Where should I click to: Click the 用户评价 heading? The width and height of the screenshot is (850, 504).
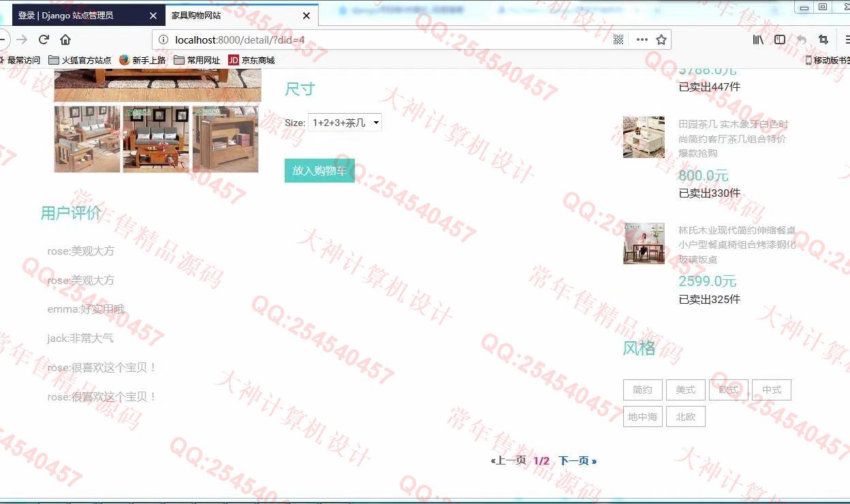[71, 213]
